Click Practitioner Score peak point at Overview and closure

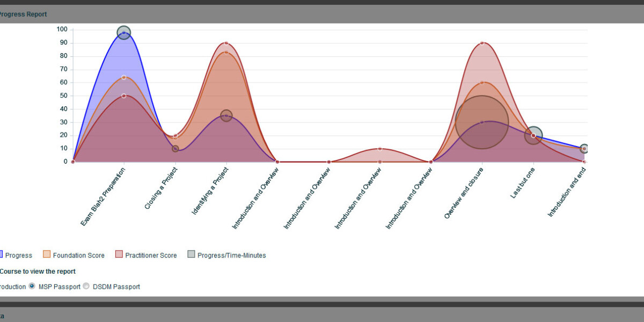tap(482, 43)
